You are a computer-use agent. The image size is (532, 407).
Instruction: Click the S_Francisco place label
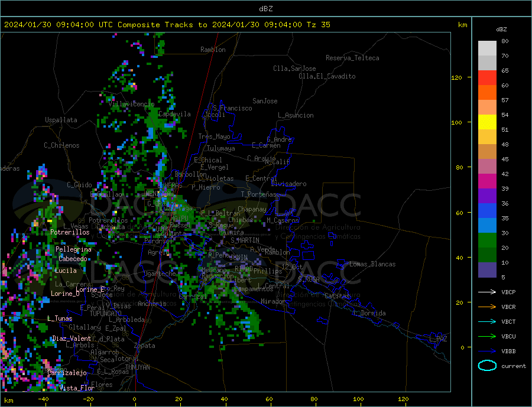[x=232, y=108]
